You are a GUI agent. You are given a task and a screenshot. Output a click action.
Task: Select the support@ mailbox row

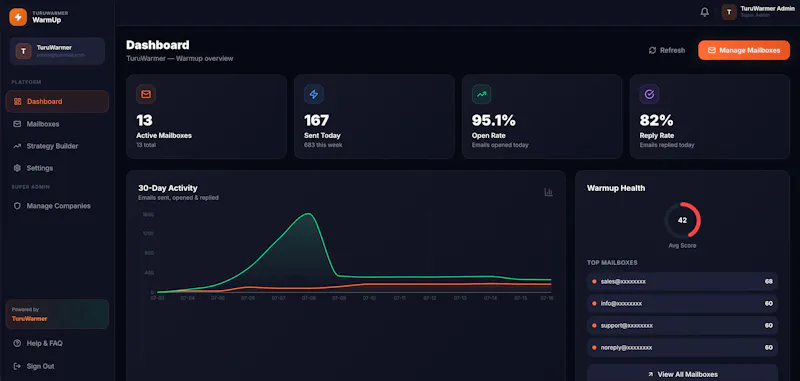pos(682,325)
